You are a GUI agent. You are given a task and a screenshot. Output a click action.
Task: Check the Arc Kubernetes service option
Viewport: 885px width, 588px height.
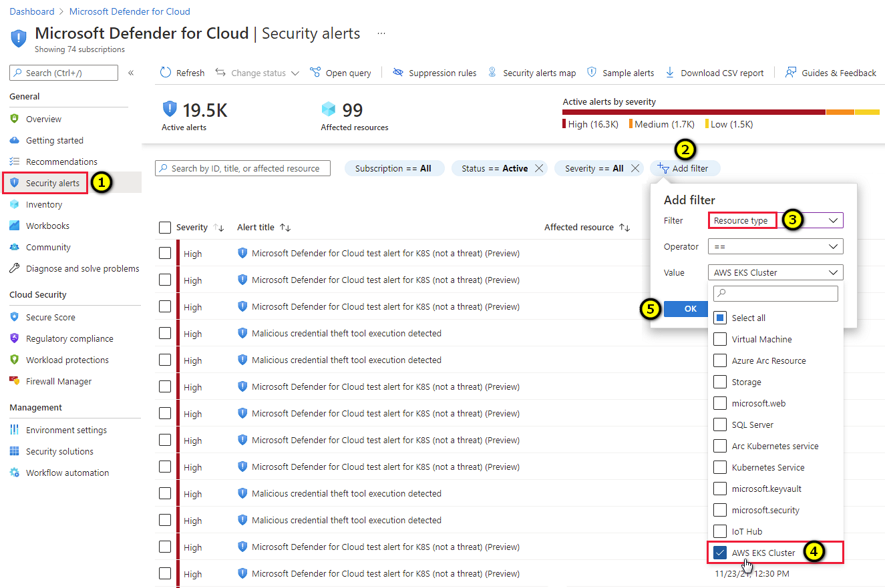coord(720,446)
